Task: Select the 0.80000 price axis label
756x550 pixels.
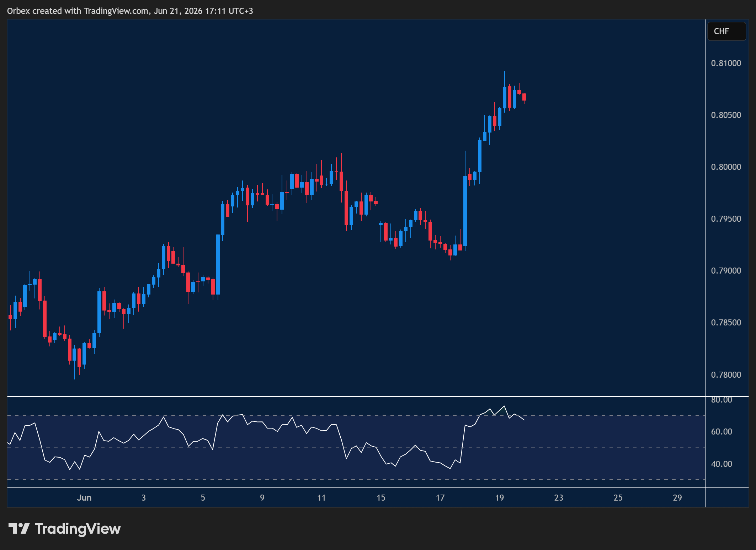Action: (726, 167)
